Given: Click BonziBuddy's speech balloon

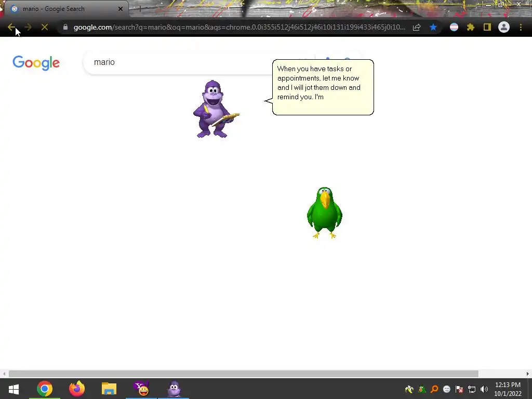Looking at the screenshot, I should (323, 87).
